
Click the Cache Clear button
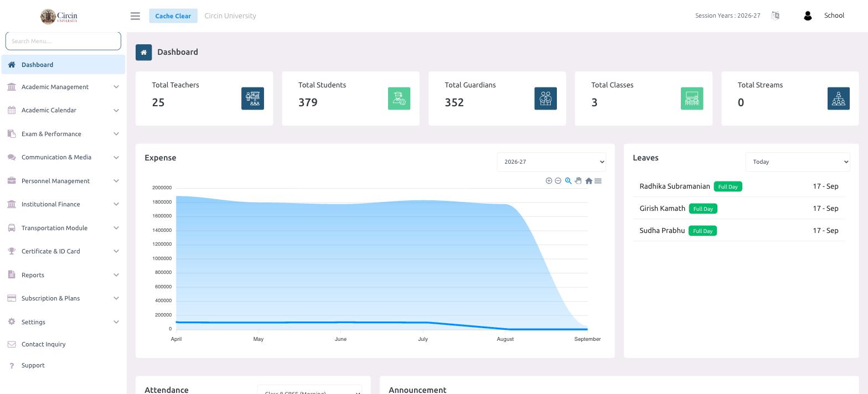click(x=173, y=16)
